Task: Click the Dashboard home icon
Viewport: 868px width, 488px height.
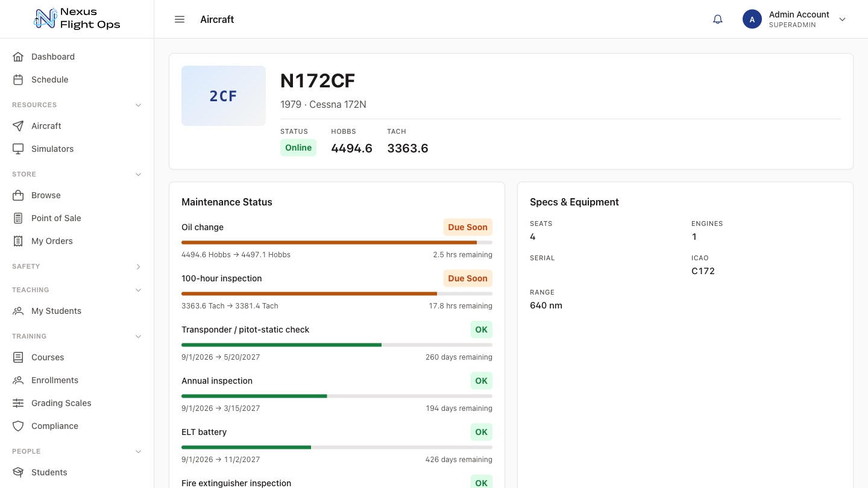Action: point(18,57)
